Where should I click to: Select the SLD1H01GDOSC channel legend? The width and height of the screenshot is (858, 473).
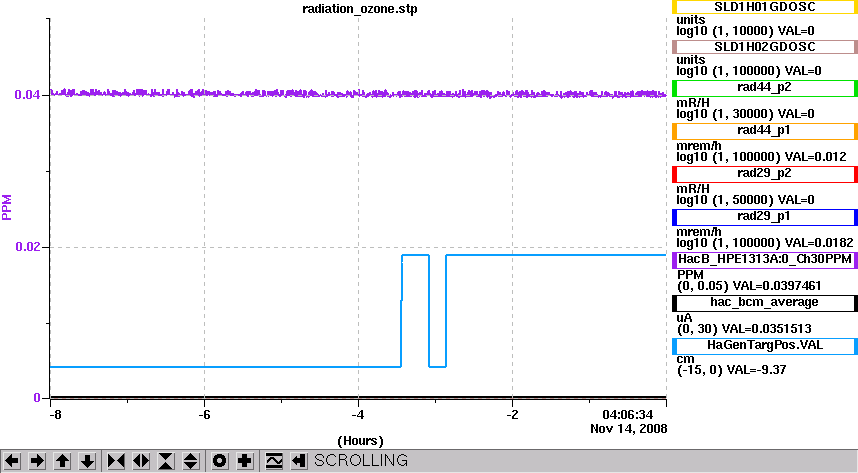pos(764,7)
